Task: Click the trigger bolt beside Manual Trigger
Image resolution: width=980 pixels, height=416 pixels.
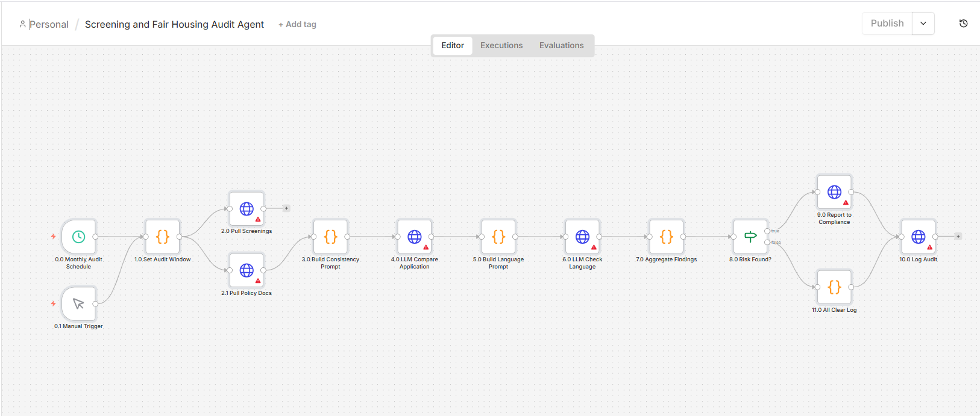Action: (x=53, y=303)
